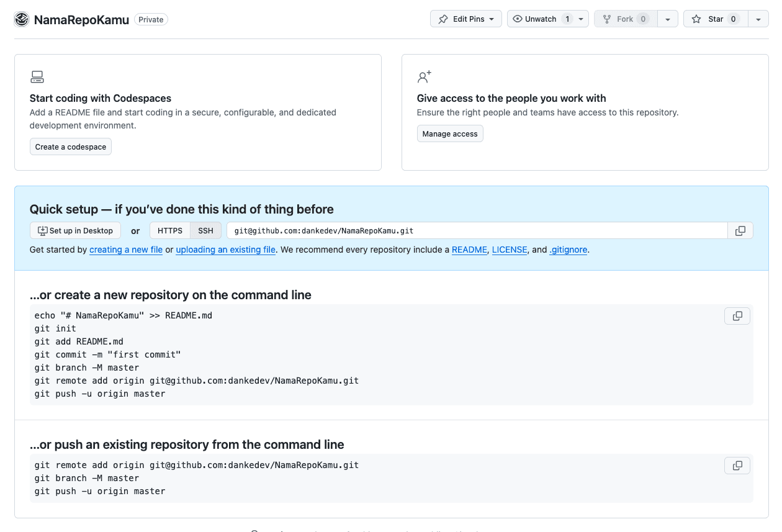The height and width of the screenshot is (532, 782).
Task: Select the SSH protocol option
Action: point(205,231)
